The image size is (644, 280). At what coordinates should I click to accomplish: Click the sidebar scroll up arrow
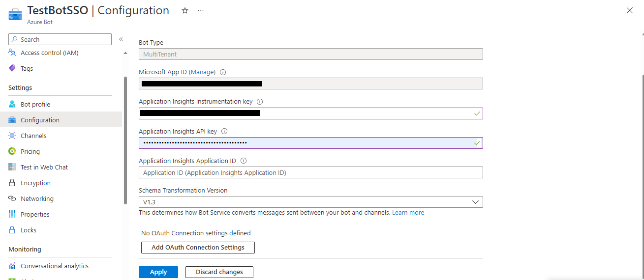tap(125, 53)
